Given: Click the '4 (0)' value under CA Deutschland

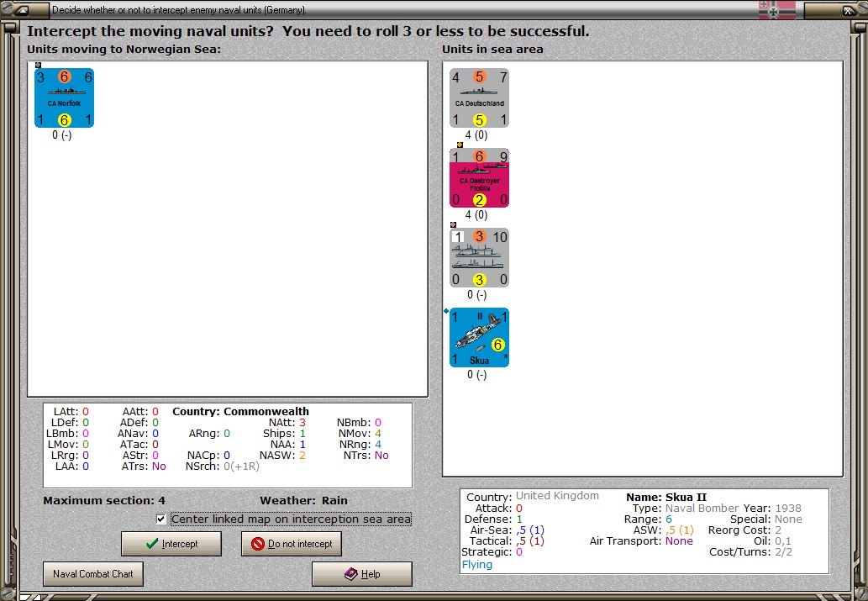Looking at the screenshot, I should pos(476,134).
